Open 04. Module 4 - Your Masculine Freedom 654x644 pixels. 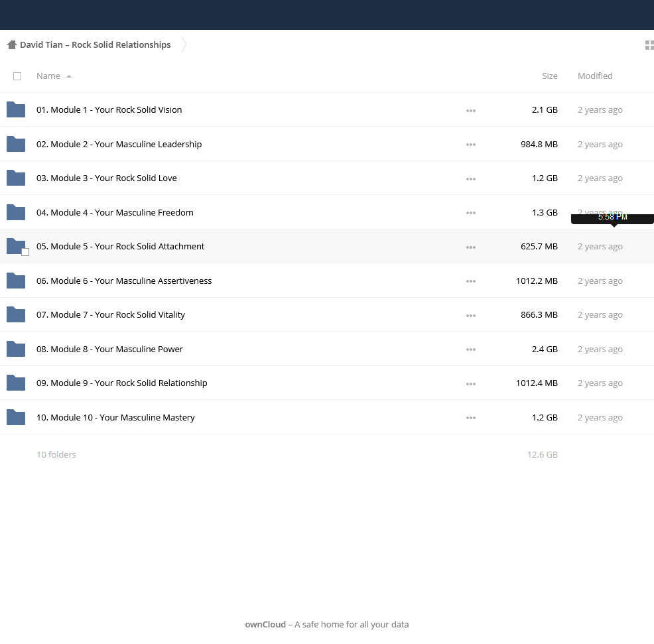tap(115, 212)
